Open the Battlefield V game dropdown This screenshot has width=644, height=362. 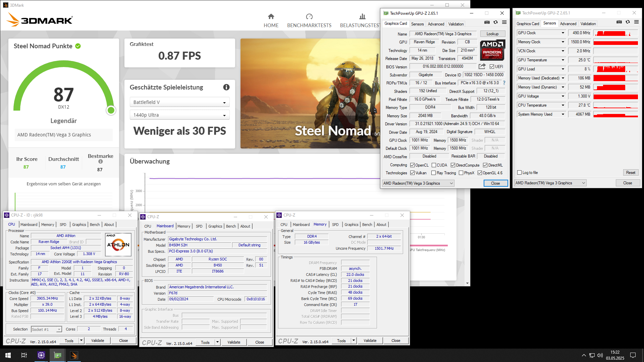click(179, 102)
